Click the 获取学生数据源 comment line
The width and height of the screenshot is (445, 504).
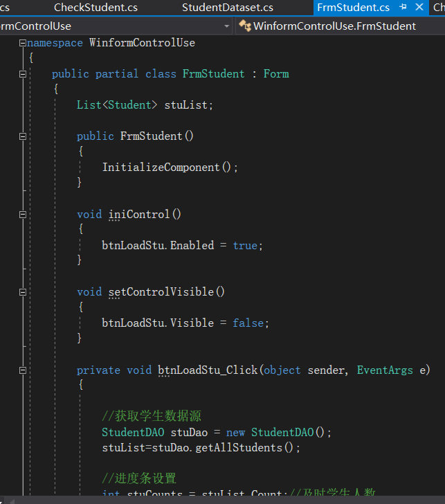pos(152,416)
